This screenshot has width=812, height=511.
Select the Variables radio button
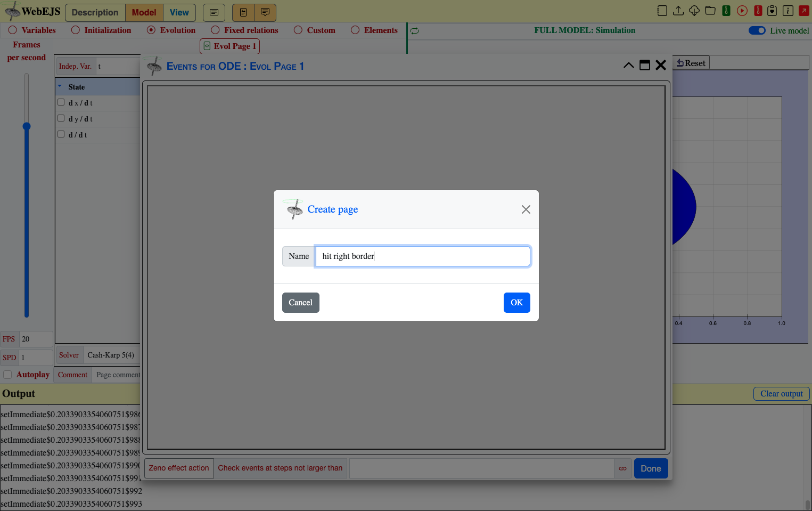tap(13, 30)
